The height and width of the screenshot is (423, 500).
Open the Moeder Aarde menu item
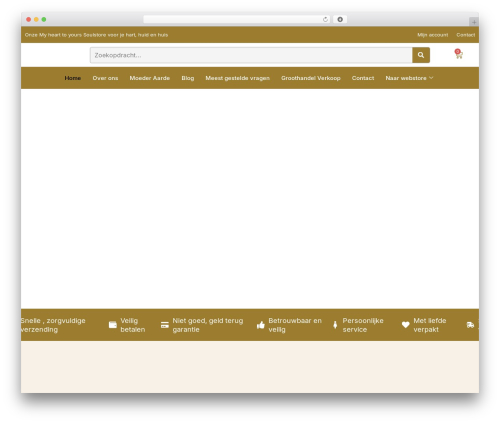[150, 78]
